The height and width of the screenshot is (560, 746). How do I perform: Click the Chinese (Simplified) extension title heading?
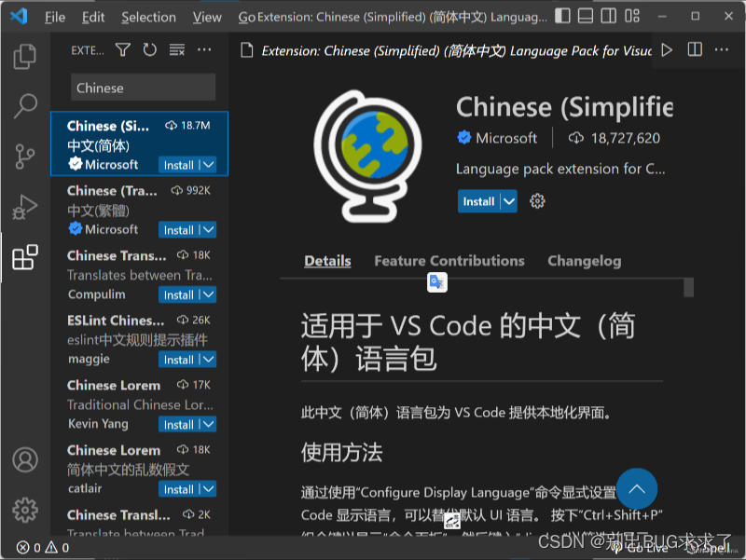(x=564, y=107)
